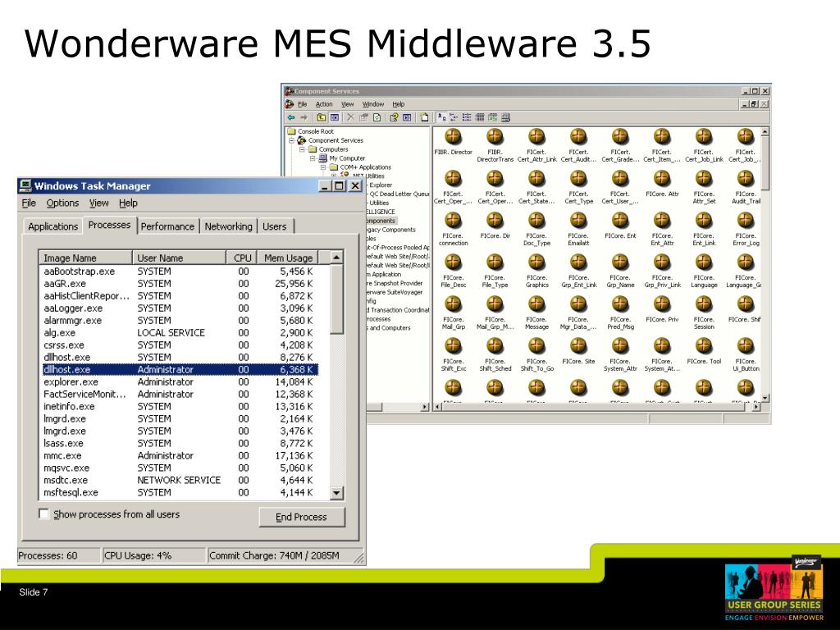Open the Window menu in Component Services
The height and width of the screenshot is (630, 840).
pyautogui.click(x=373, y=104)
